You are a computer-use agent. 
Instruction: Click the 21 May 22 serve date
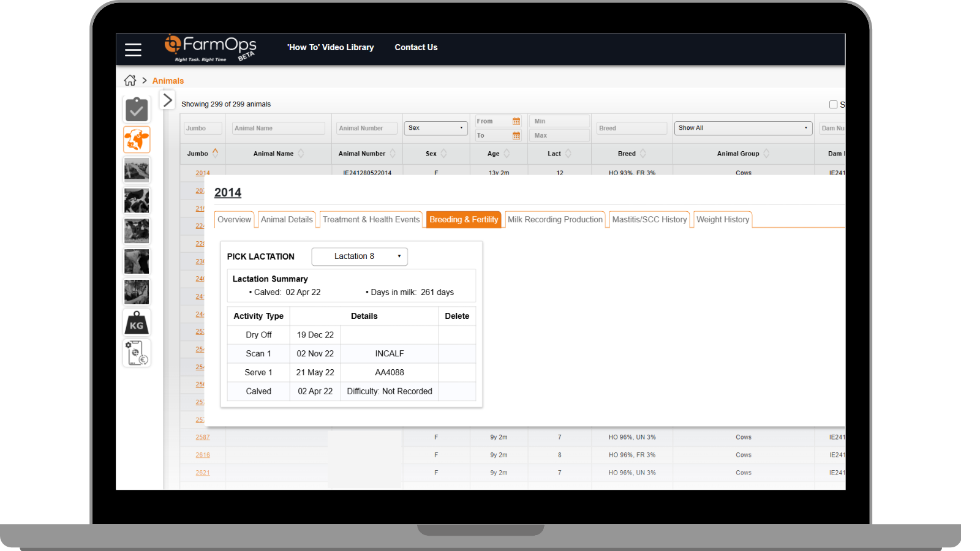click(x=315, y=372)
